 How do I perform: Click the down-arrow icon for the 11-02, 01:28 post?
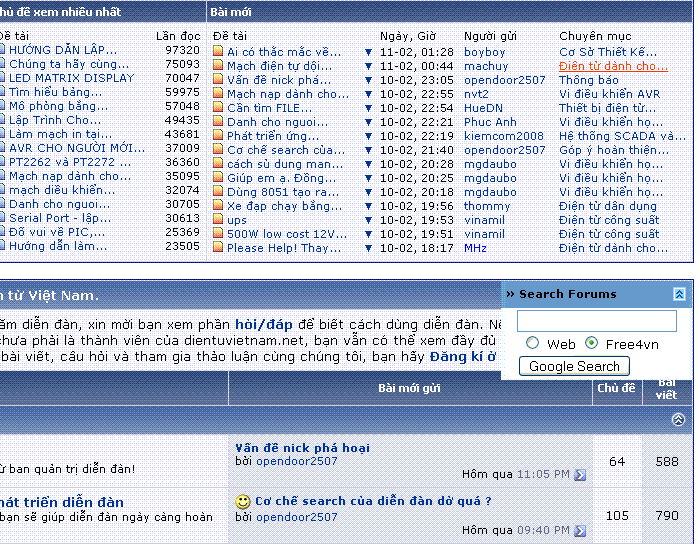pyautogui.click(x=368, y=52)
